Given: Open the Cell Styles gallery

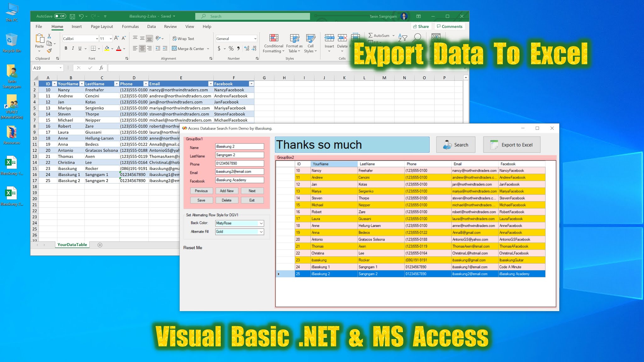Looking at the screenshot, I should click(311, 43).
